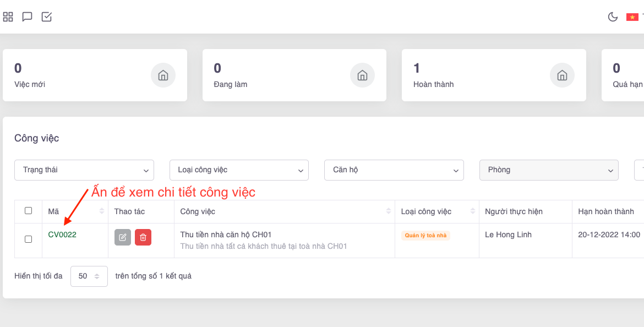Viewport: 644px width, 327px height.
Task: Open the Phòng filter dropdown
Action: pyautogui.click(x=549, y=170)
